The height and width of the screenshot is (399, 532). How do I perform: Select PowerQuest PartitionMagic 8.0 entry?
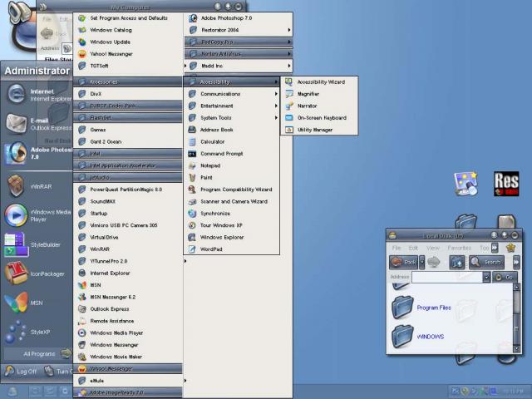coord(128,190)
